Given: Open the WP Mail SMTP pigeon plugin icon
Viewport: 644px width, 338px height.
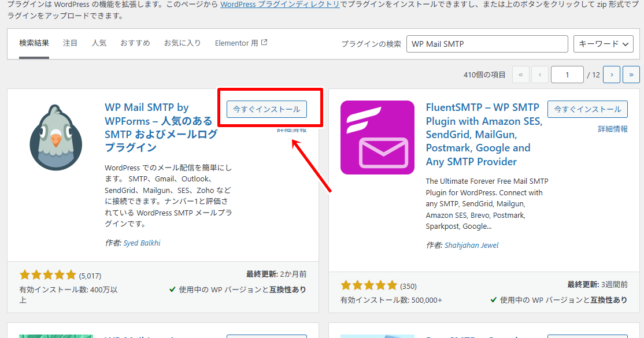Looking at the screenshot, I should [x=55, y=137].
